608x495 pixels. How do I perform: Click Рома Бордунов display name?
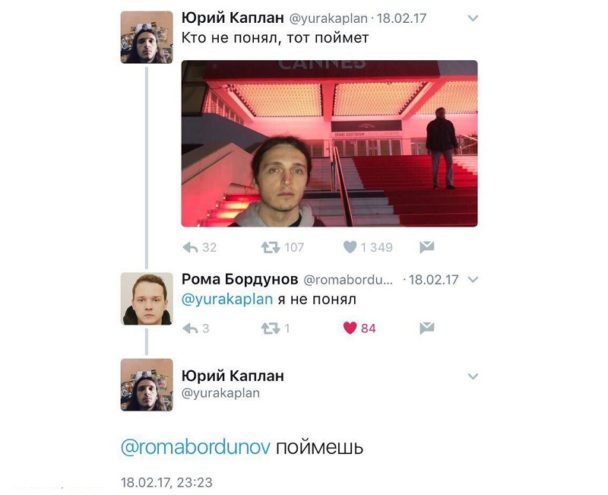240,279
